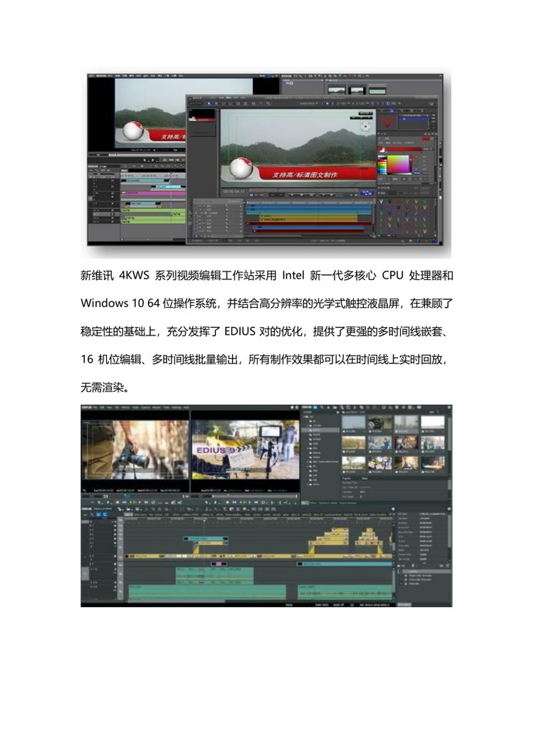This screenshot has height=756, width=534.
Task: Select the highlighted folder in the bin folder tree
Action: click(318, 430)
